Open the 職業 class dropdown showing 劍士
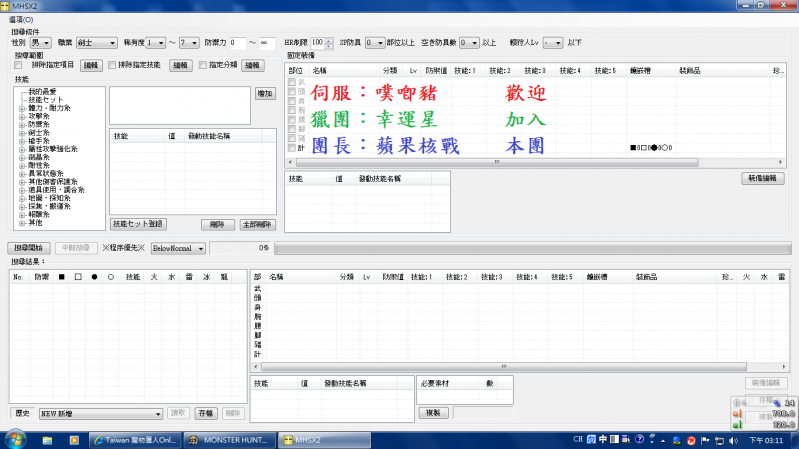 coord(96,43)
